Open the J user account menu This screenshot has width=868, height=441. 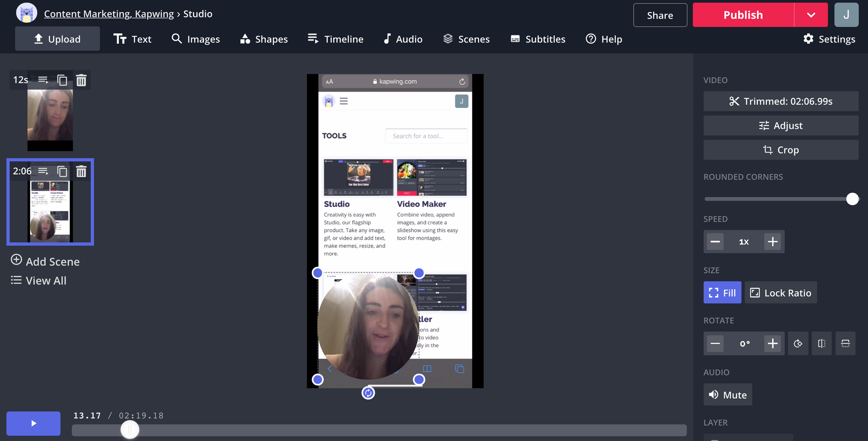(846, 15)
